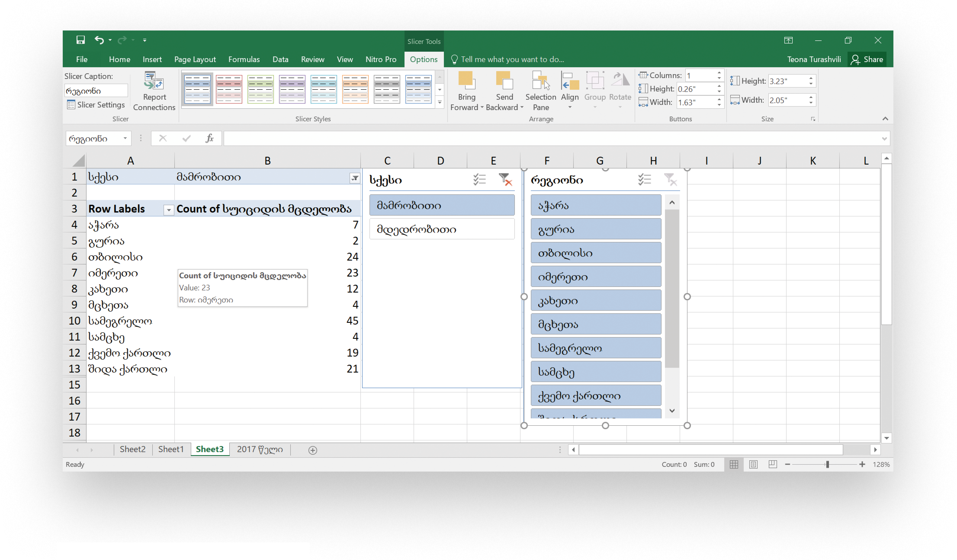Viewport: 957px width, 560px height.
Task: Collapse the ribbon with the arrow
Action: (x=885, y=119)
